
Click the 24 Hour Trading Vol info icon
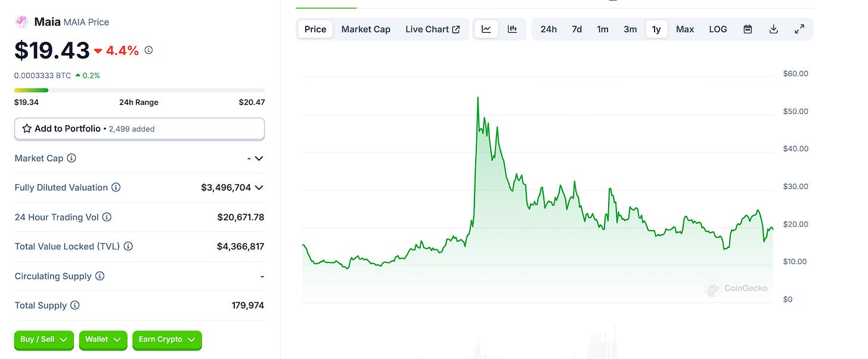(107, 217)
